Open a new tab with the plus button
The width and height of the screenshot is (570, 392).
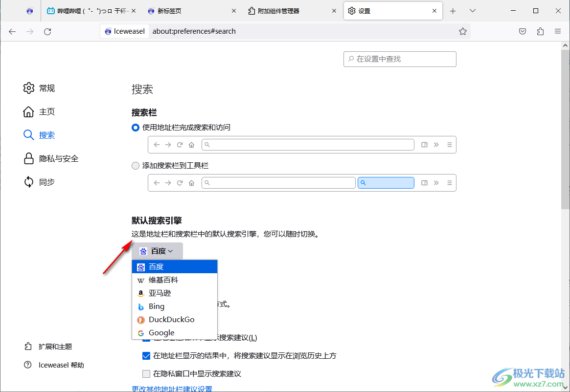pos(453,11)
